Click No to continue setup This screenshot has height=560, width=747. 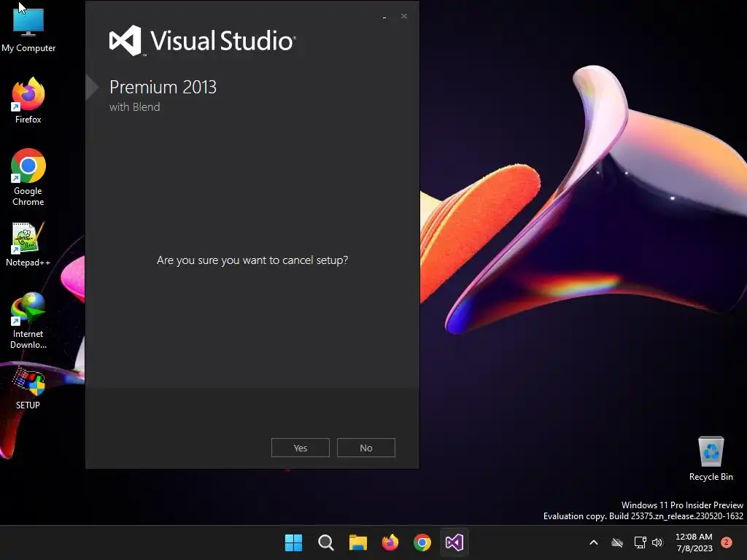(x=366, y=448)
